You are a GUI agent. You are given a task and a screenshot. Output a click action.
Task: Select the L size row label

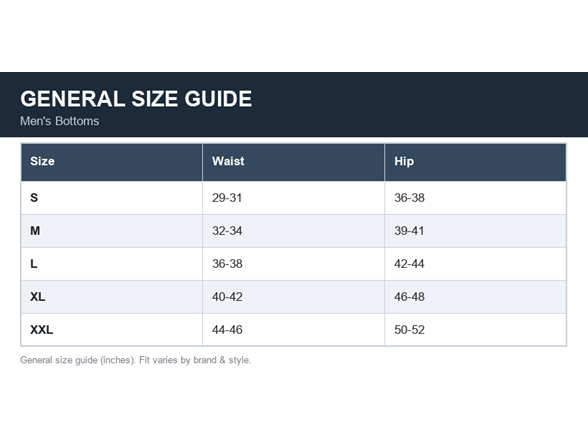point(34,264)
